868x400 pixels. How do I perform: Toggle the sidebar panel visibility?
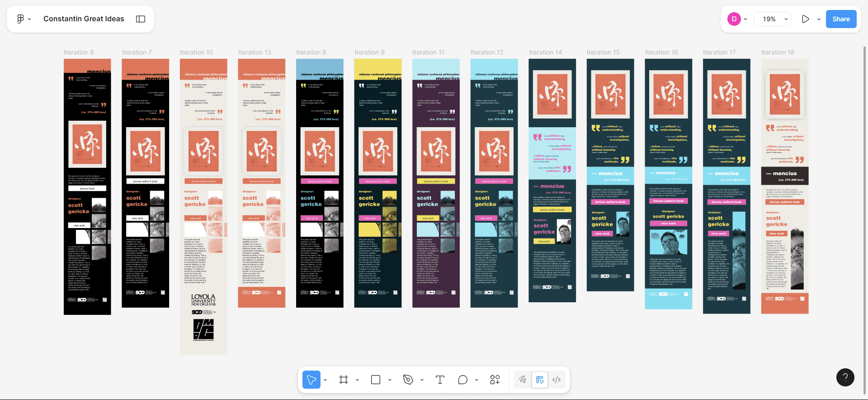click(x=141, y=19)
